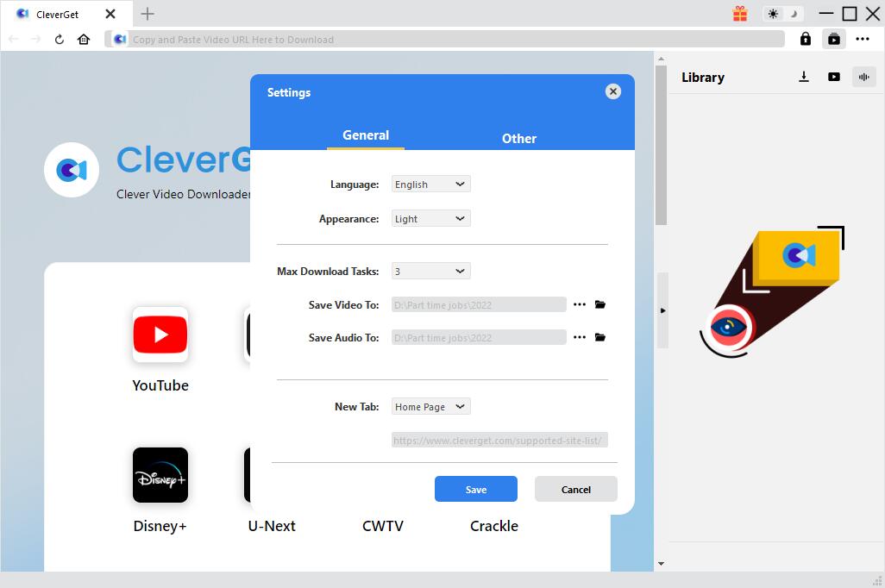
Task: Collapse the Library side panel arrow
Action: tap(662, 310)
